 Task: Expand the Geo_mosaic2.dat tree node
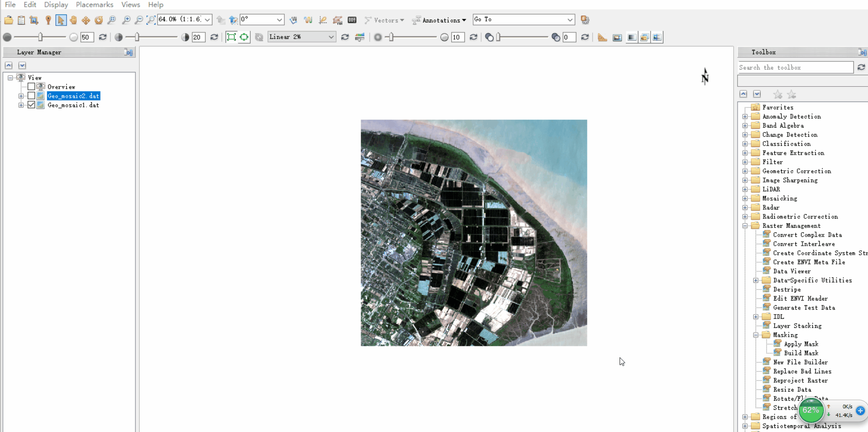click(x=21, y=96)
